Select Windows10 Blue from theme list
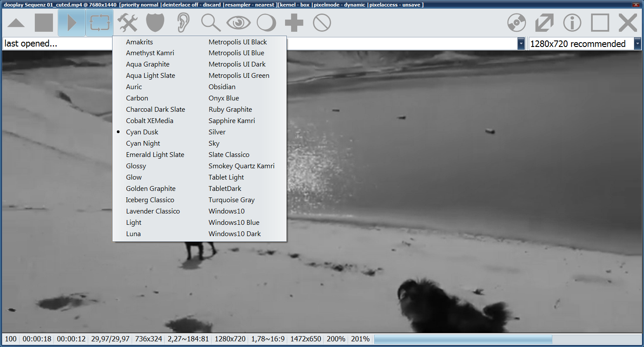Screen dimensions: 644x347 tap(234, 223)
